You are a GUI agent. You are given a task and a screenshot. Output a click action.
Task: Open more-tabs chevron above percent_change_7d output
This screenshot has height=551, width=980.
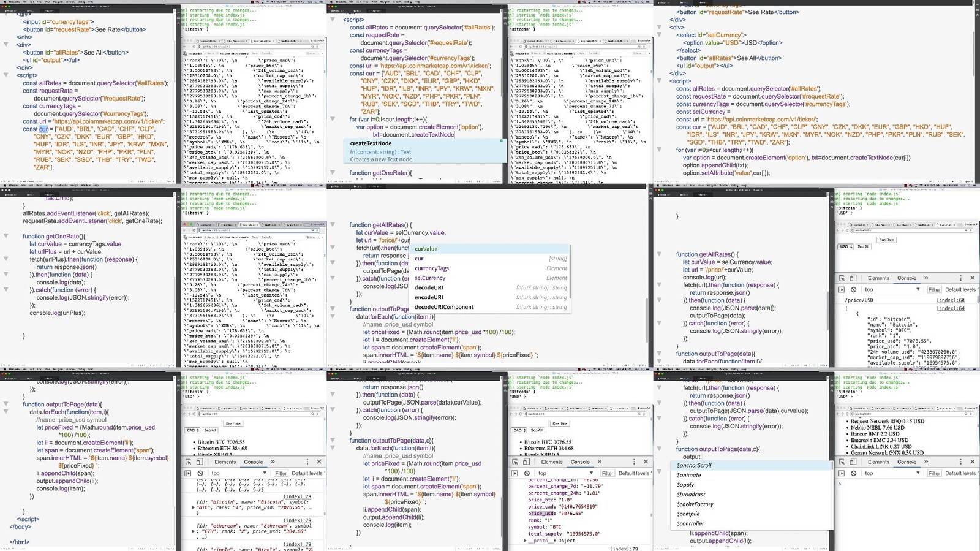(599, 462)
